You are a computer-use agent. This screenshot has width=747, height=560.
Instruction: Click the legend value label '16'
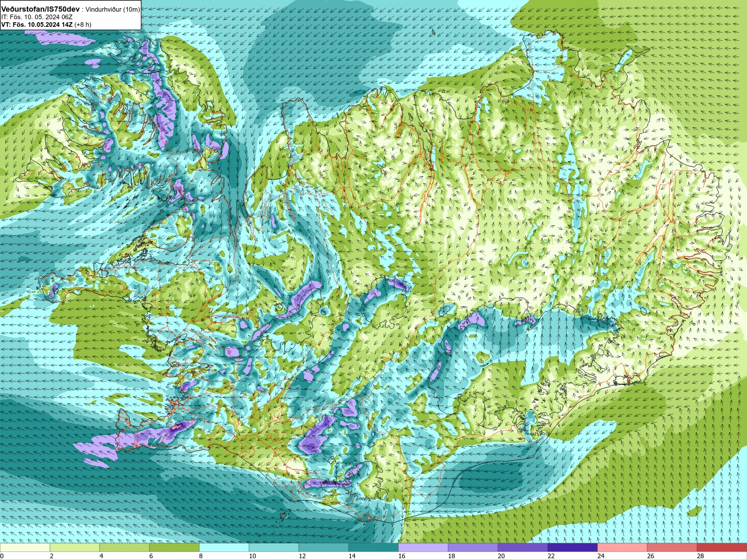(402, 556)
